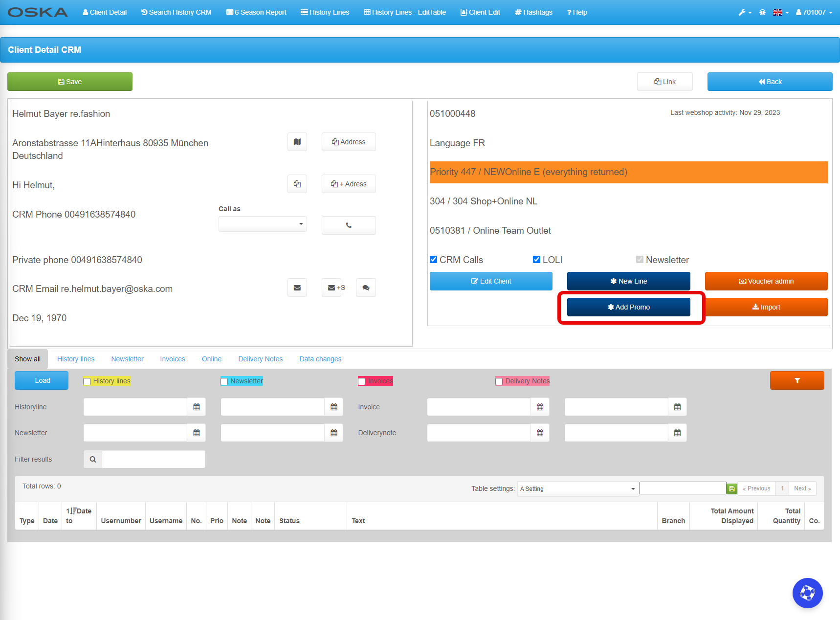Open the Help menu item
Screen dimensions: 840x620
point(577,12)
